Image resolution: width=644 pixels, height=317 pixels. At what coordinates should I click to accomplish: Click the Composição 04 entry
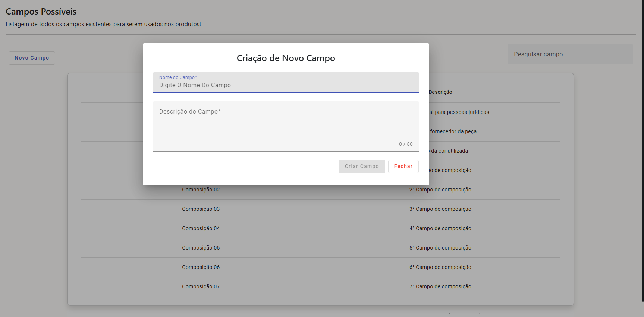[201, 229]
